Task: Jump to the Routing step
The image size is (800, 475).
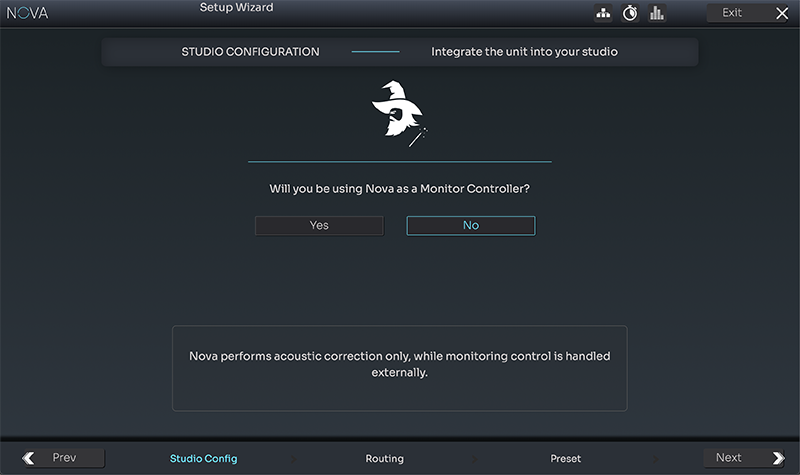Action: (x=385, y=459)
